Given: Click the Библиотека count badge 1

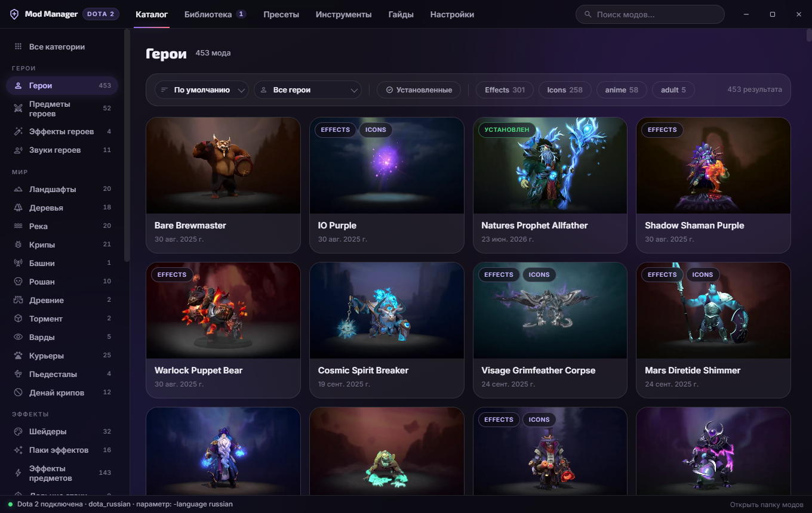Looking at the screenshot, I should (241, 14).
